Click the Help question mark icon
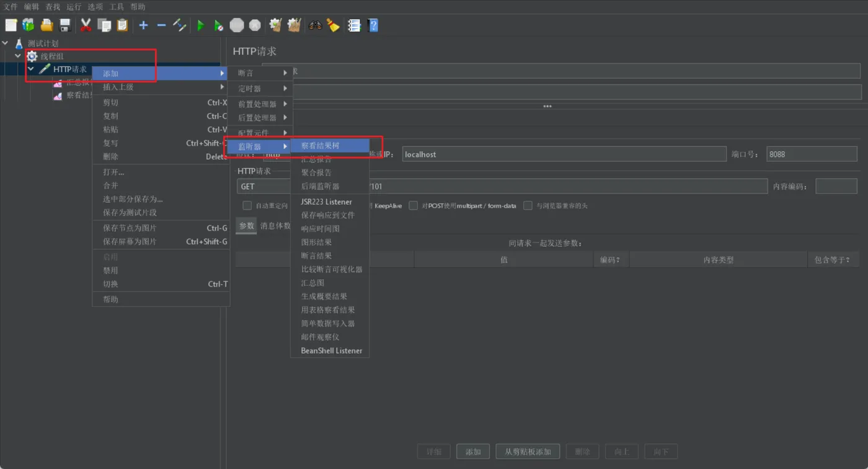 tap(373, 25)
